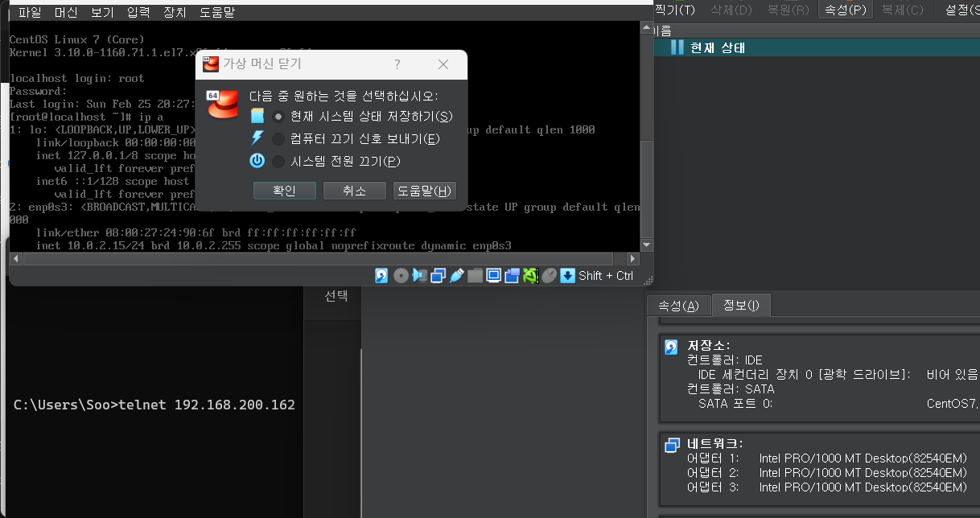
Task: Click the optical disc icon in VM status bar
Action: (401, 276)
